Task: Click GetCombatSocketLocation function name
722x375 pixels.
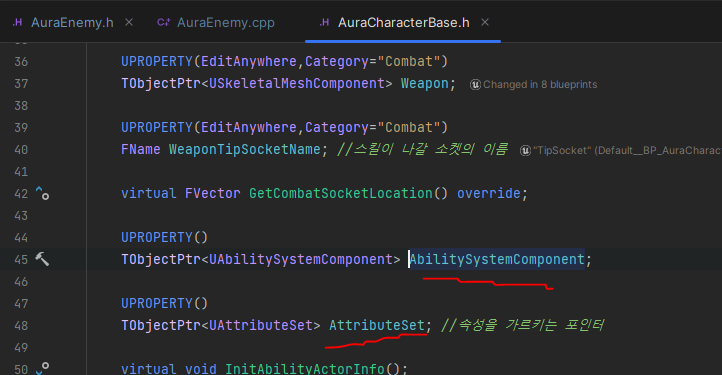Action: tap(341, 193)
